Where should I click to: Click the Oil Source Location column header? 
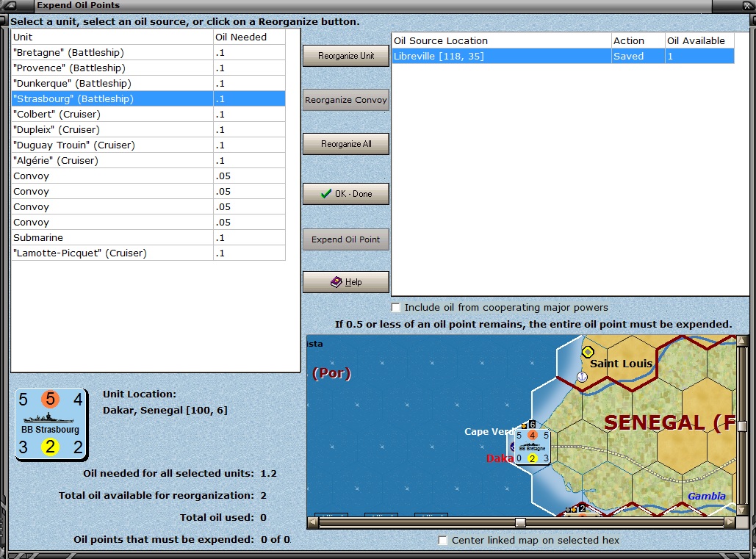501,41
